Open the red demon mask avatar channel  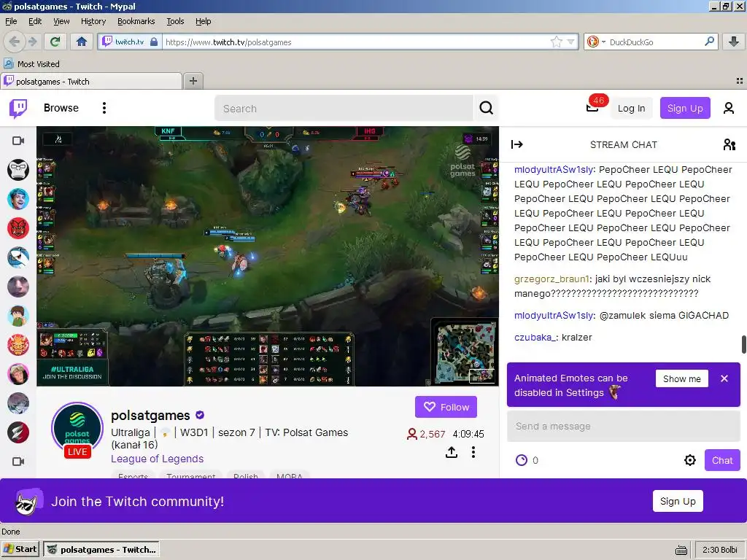(x=18, y=228)
